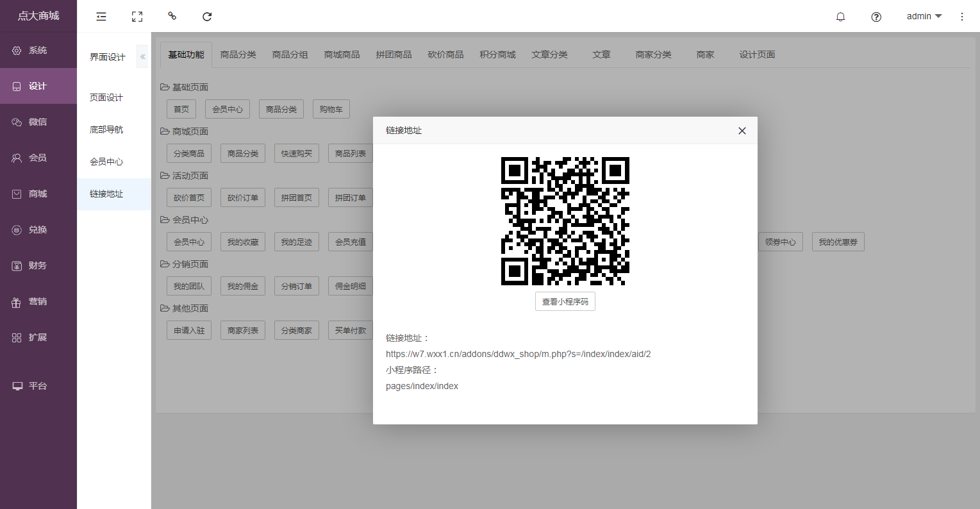Viewport: 980px width, 509px height.
Task: Switch to the 商品分组 tab
Action: point(290,54)
